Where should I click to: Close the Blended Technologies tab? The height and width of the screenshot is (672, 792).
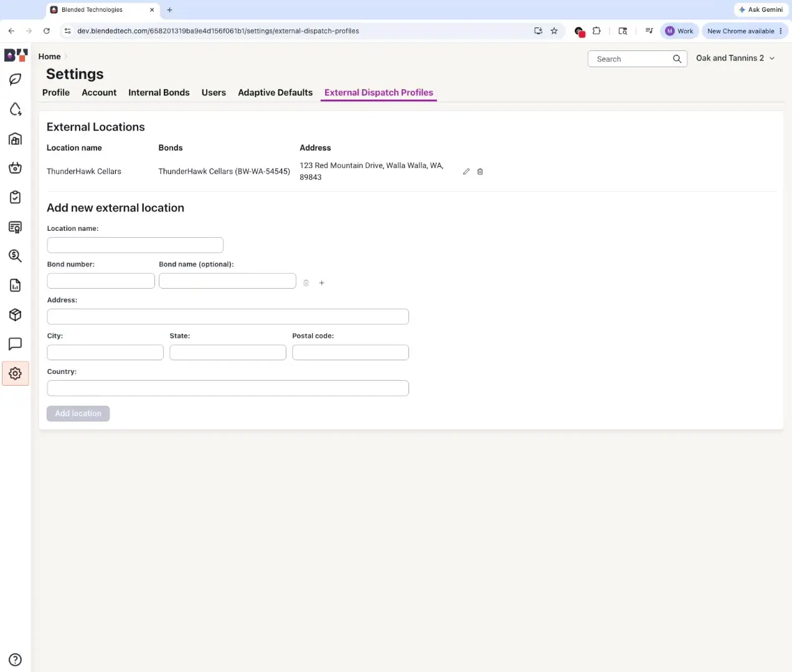pos(152,10)
